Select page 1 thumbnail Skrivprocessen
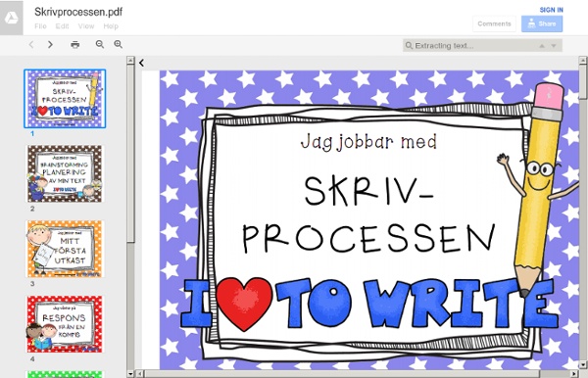This screenshot has height=378, width=588. (65, 99)
